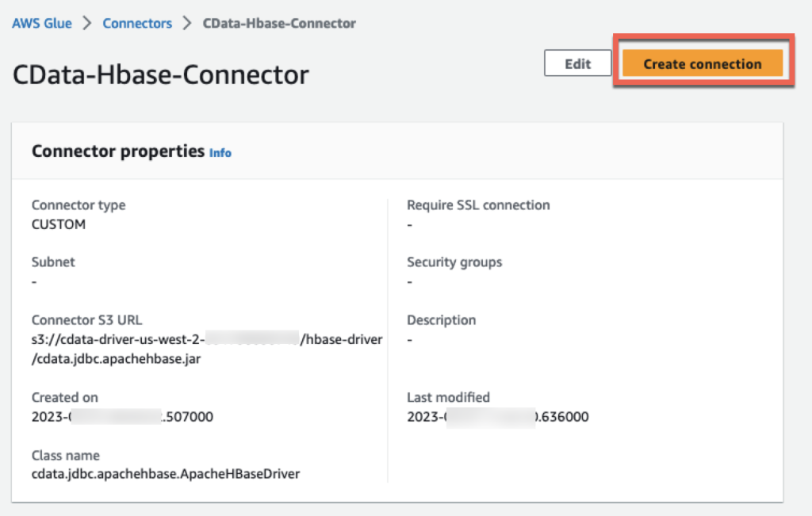Viewport: 812px width, 516px height.
Task: Click the orange Create connection button
Action: (x=703, y=64)
